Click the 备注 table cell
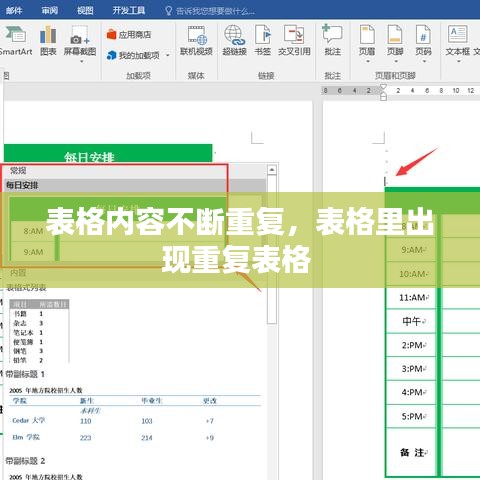 click(411, 452)
